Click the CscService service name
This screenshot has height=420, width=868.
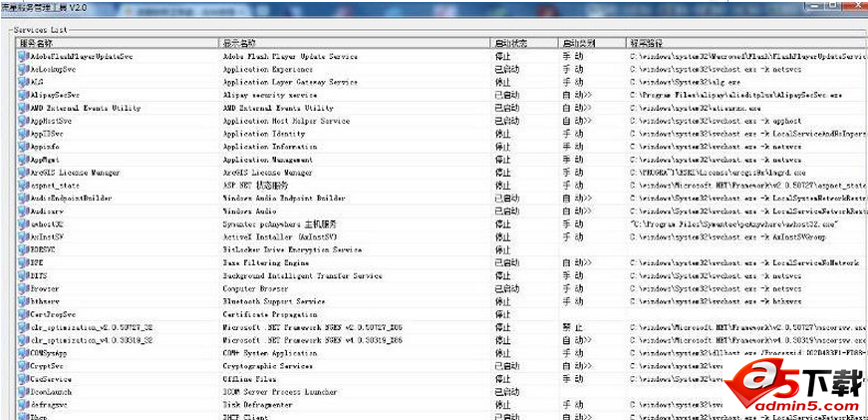click(51, 379)
